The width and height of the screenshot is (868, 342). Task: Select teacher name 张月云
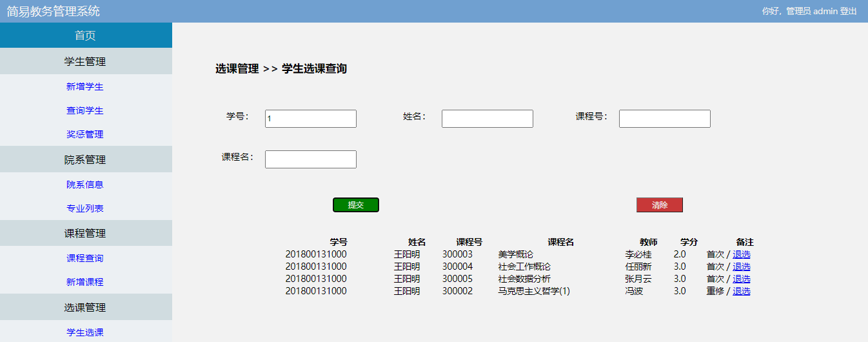tap(638, 279)
